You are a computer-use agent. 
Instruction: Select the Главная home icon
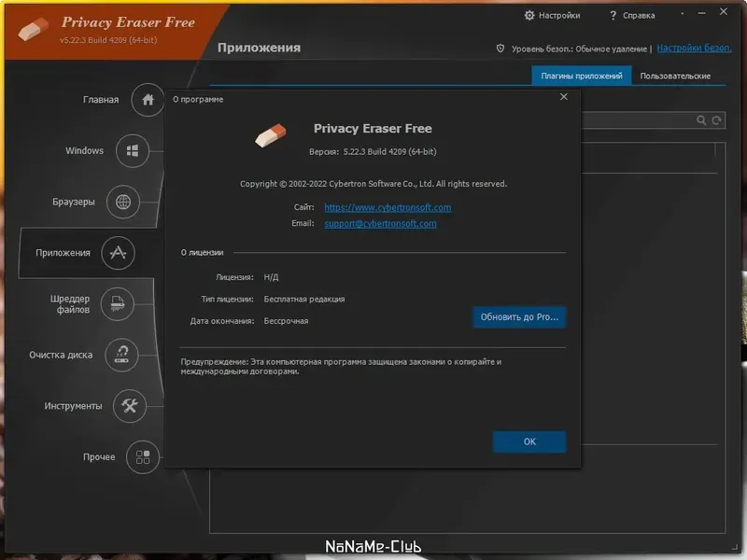click(x=147, y=100)
